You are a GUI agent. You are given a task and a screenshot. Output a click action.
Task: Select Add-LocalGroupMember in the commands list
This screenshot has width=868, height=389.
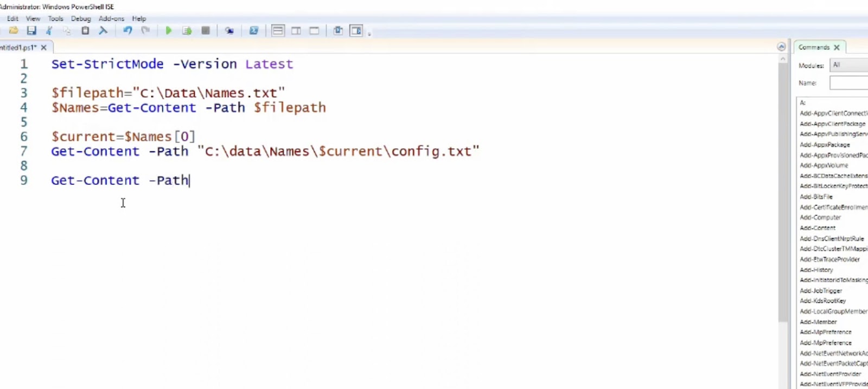833,311
